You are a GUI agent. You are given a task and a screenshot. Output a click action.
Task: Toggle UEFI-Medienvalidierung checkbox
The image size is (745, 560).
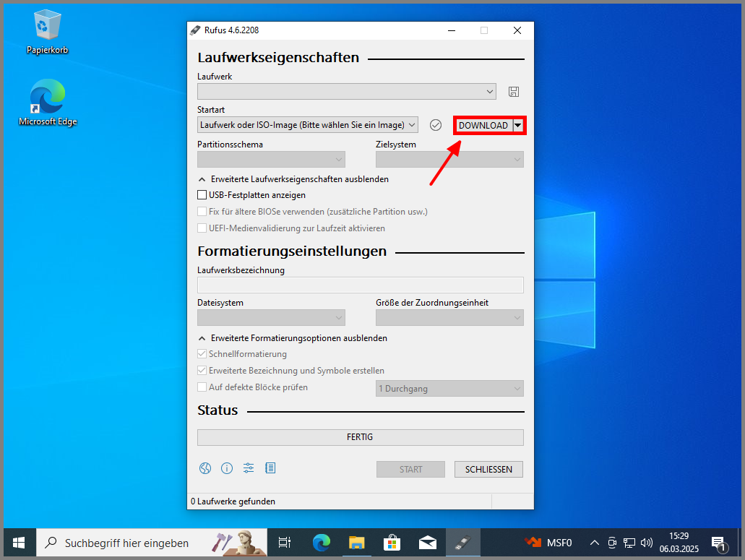202,228
